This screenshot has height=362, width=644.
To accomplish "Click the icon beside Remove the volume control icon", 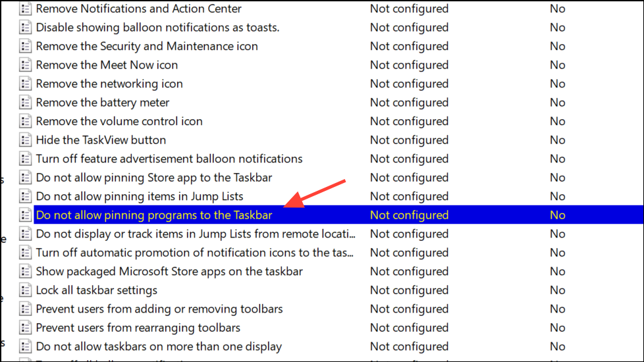I will (x=26, y=121).
